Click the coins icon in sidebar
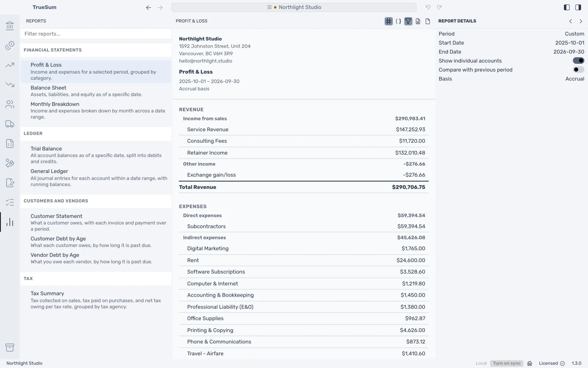 pyautogui.click(x=10, y=45)
